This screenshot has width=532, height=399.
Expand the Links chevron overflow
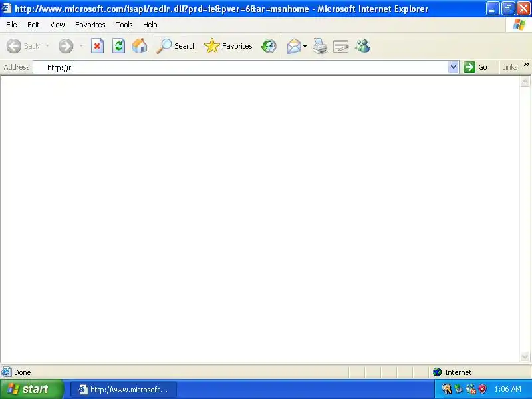(x=526, y=64)
